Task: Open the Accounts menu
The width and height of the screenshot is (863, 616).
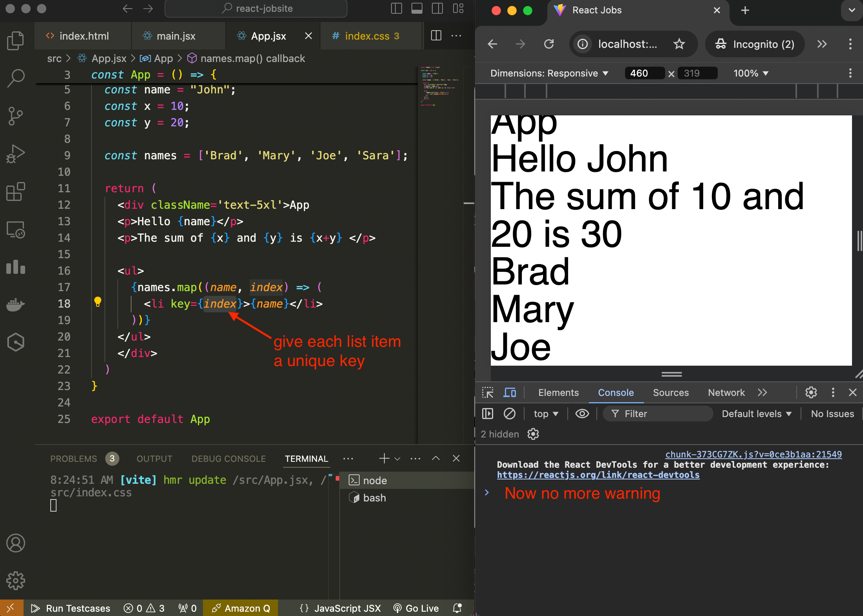Action: coord(16,543)
